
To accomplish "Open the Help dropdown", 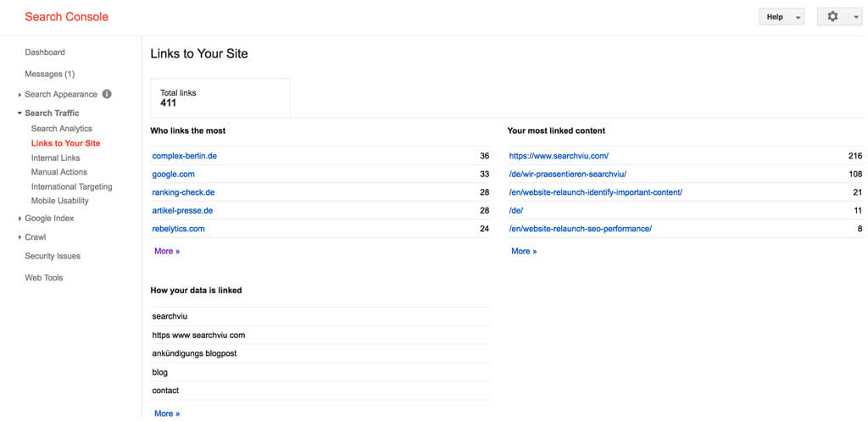I will point(781,17).
